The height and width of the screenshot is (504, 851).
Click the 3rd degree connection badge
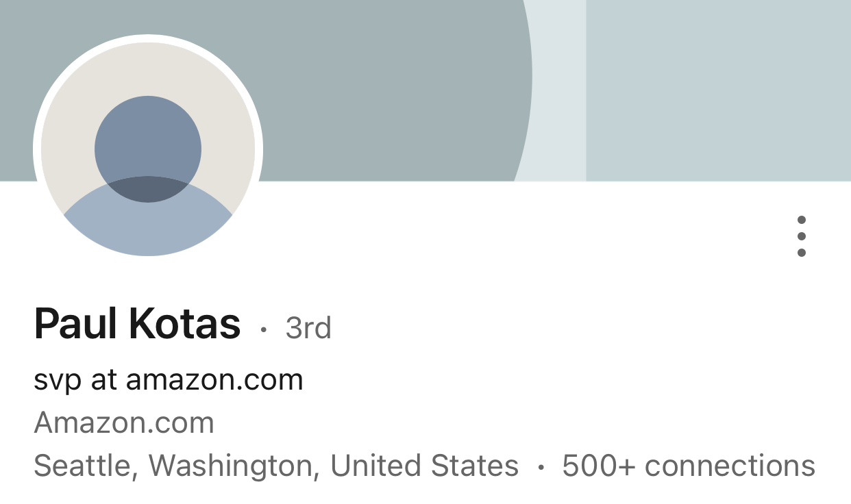308,329
